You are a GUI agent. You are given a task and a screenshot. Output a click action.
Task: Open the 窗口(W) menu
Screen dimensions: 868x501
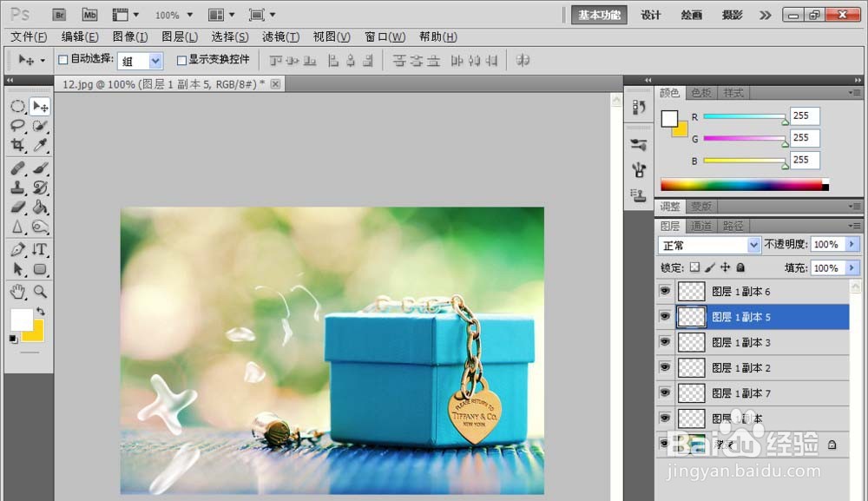click(385, 37)
